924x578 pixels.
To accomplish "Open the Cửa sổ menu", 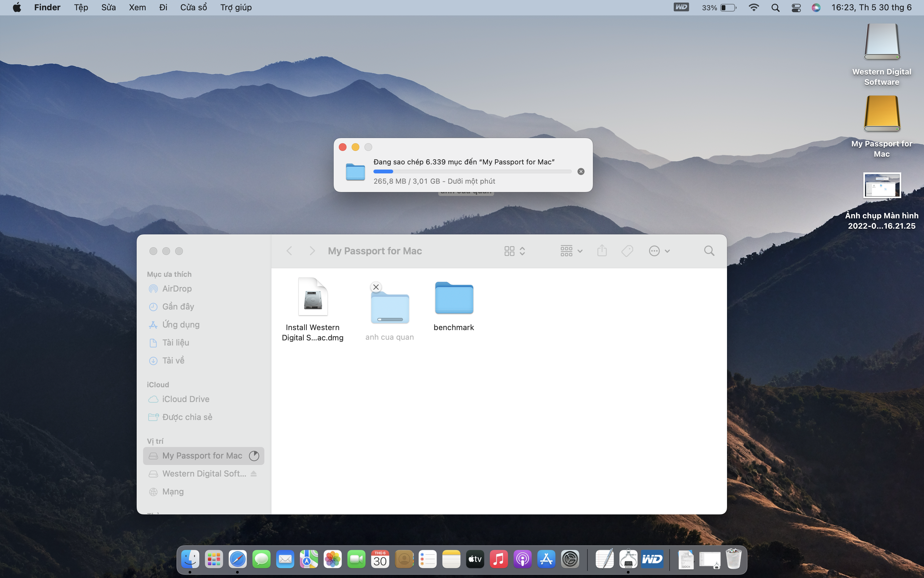I will point(193,7).
